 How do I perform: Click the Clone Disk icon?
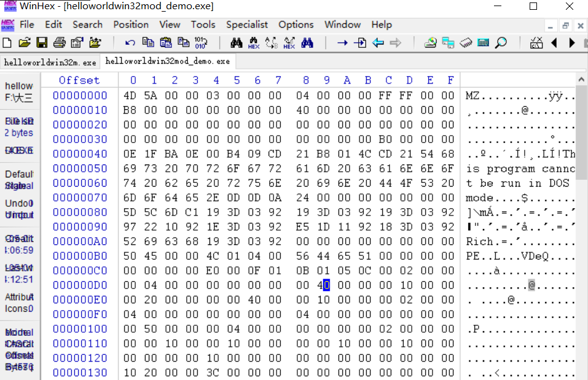448,43
